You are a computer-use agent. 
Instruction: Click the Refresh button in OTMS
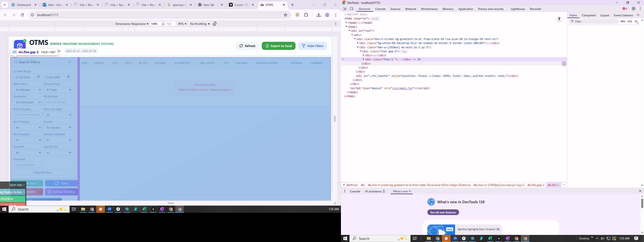pyautogui.click(x=247, y=46)
